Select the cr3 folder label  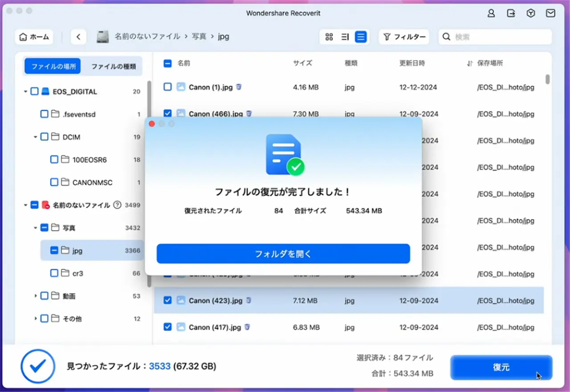[x=78, y=273]
